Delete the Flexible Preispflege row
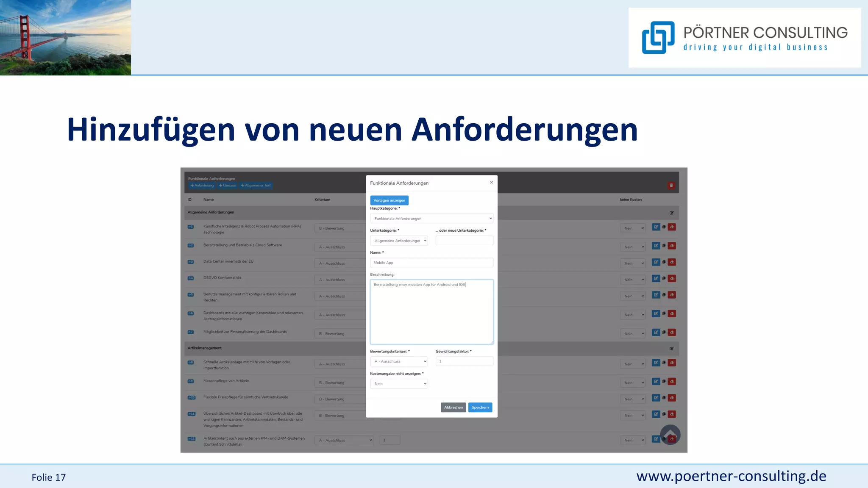868x488 pixels. click(672, 398)
